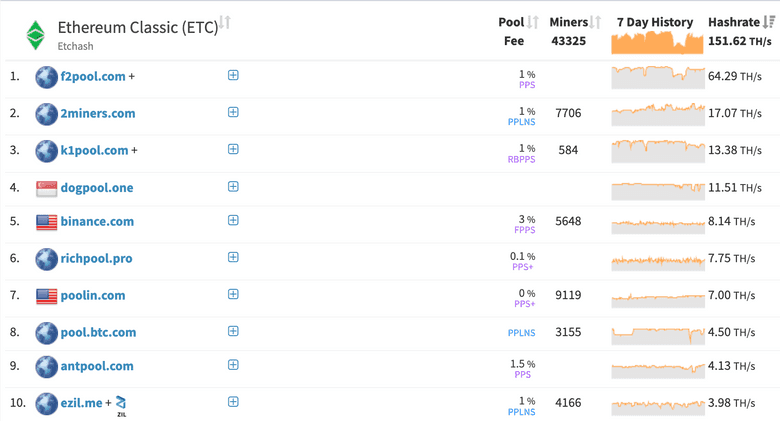
Task: Click the Singapore flag beside dogpool.one
Action: point(46,188)
